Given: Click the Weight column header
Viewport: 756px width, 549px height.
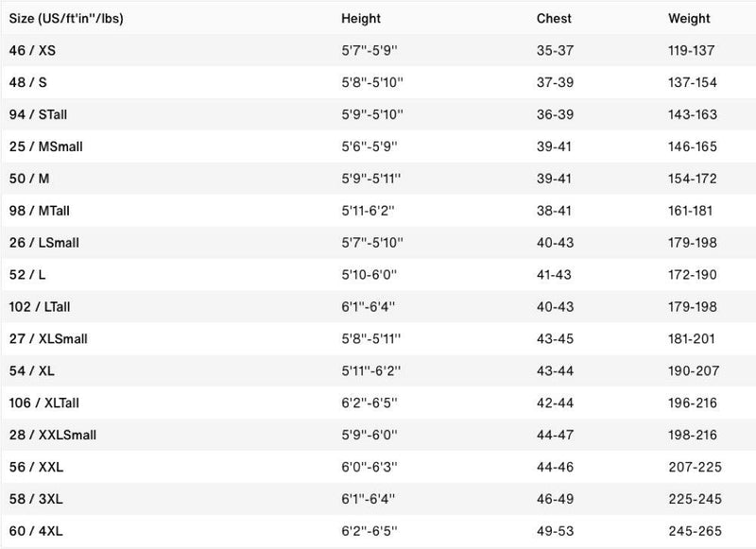Looking at the screenshot, I should coord(690,18).
